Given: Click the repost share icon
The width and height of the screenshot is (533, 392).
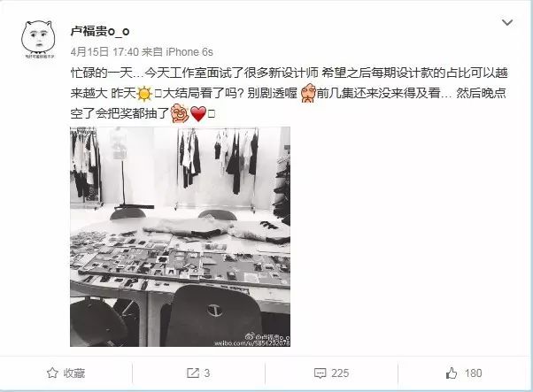Looking at the screenshot, I should (192, 373).
